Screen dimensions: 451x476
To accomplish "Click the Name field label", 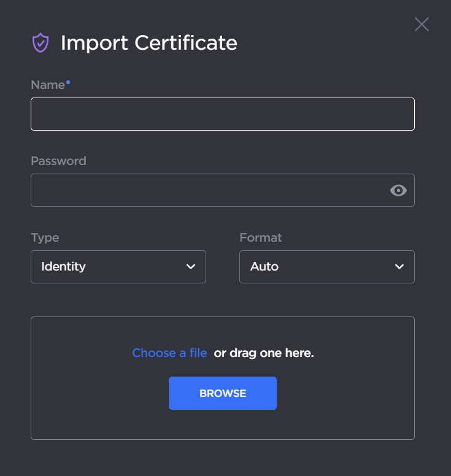I will point(47,85).
